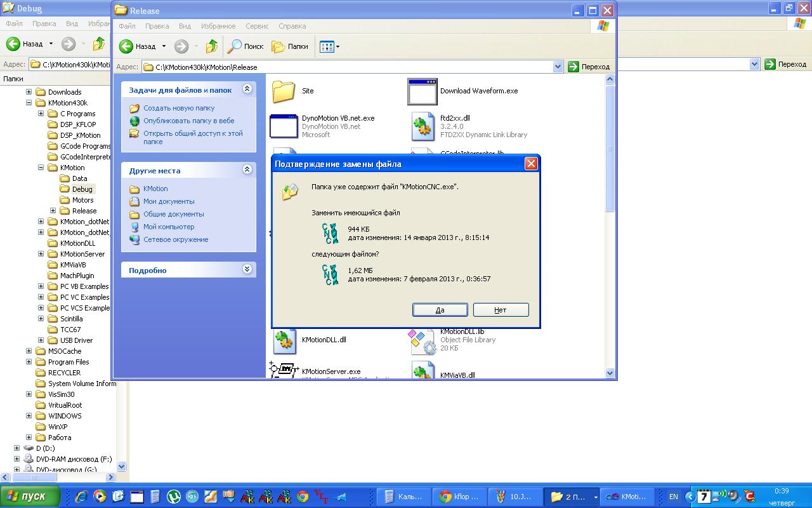Confirm file replacement with Да button

coord(440,310)
